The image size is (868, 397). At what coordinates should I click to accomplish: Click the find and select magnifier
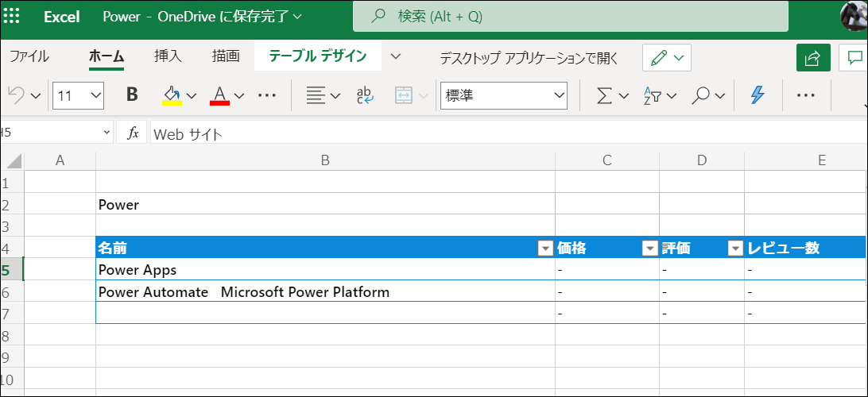[700, 95]
